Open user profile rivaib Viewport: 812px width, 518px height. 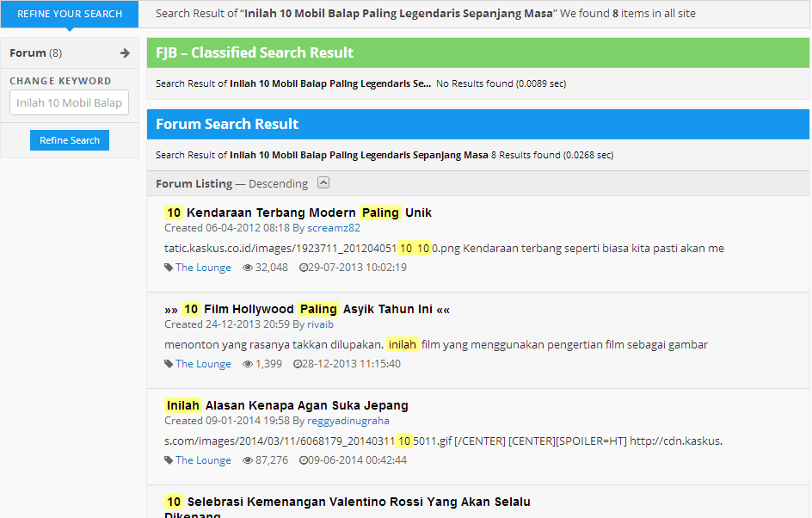pos(320,324)
